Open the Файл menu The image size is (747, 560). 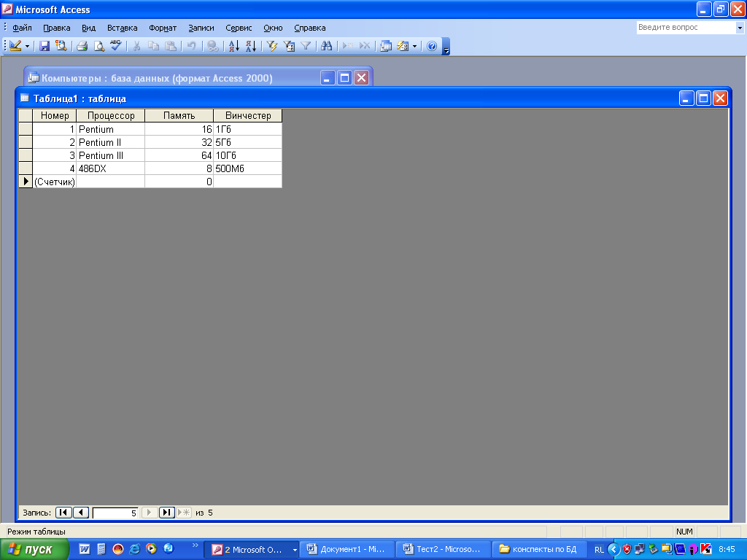tap(22, 28)
